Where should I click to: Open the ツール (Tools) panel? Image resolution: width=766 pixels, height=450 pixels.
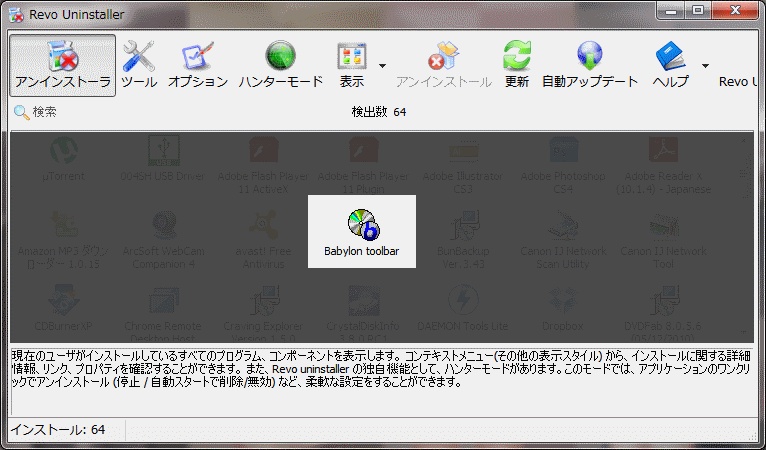coord(139,65)
